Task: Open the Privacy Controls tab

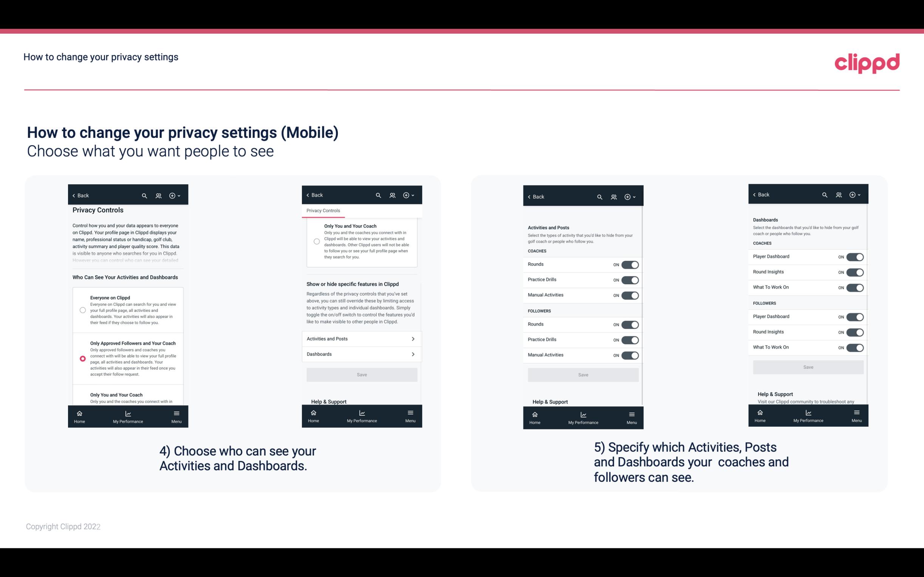Action: [323, 211]
